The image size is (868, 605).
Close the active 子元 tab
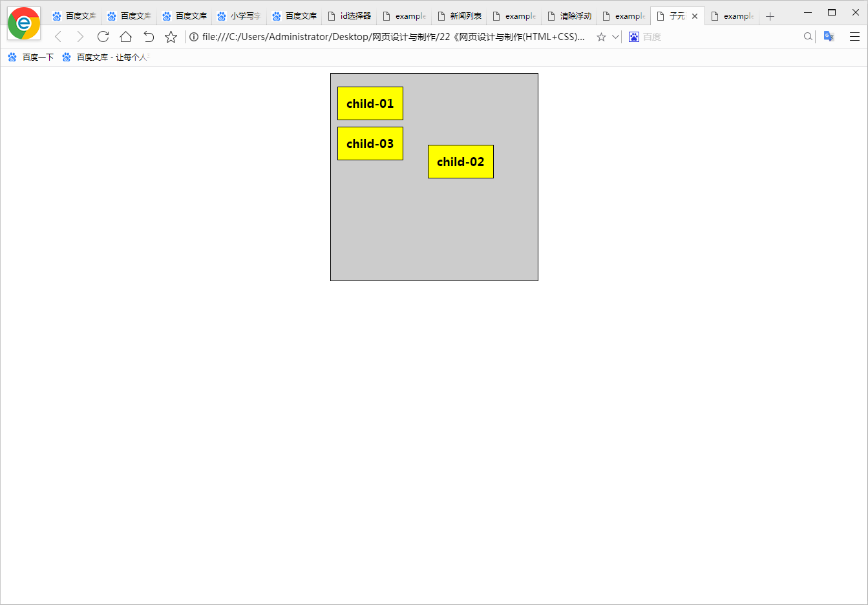click(695, 16)
